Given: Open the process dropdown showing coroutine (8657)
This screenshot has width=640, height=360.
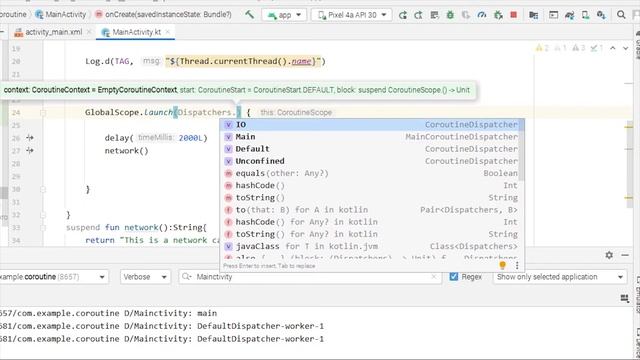Looking at the screenshot, I should click(53, 277).
